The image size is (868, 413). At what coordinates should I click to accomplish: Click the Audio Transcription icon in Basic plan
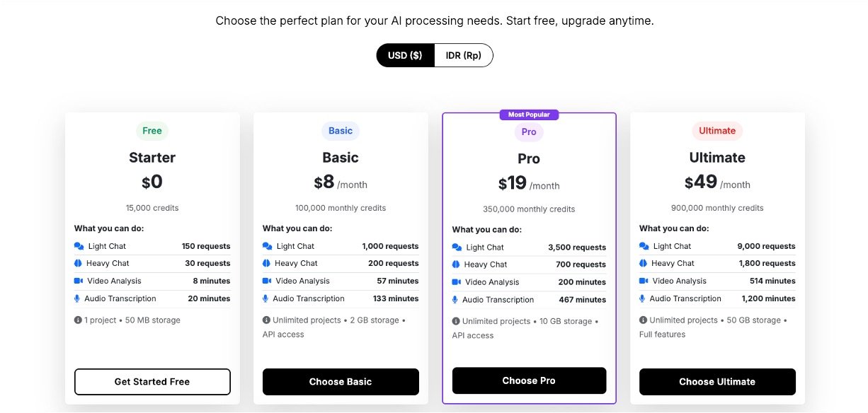pos(266,298)
